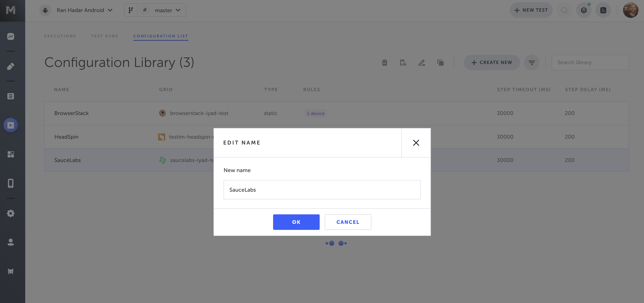Click the Testim M logo
Viewport: 644px width, 303px height.
coord(11,10)
